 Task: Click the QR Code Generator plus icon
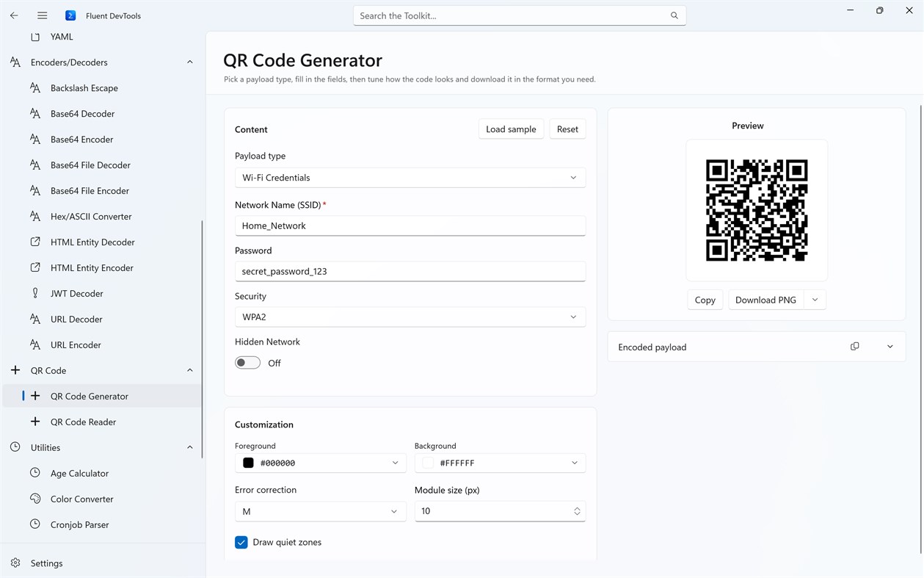click(x=34, y=396)
